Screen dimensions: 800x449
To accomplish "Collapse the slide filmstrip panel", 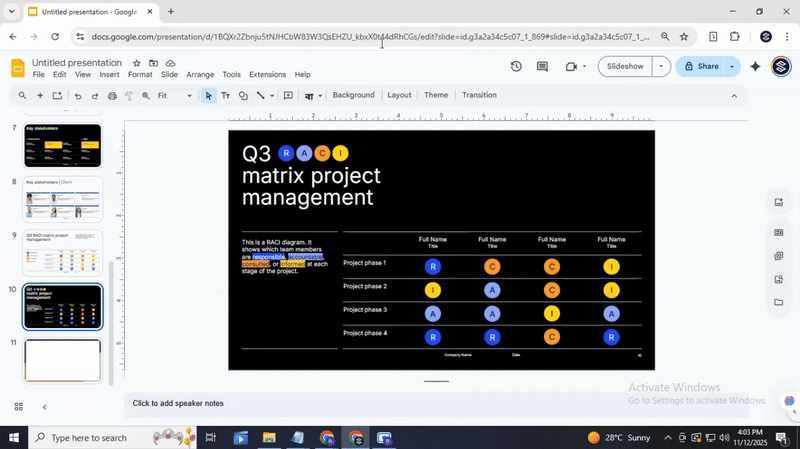I will pyautogui.click(x=44, y=407).
